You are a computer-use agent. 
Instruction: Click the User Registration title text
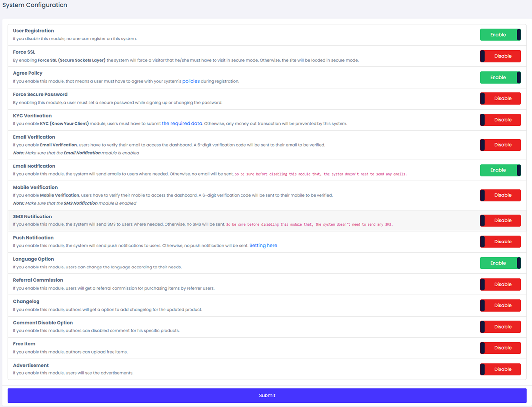pos(34,31)
